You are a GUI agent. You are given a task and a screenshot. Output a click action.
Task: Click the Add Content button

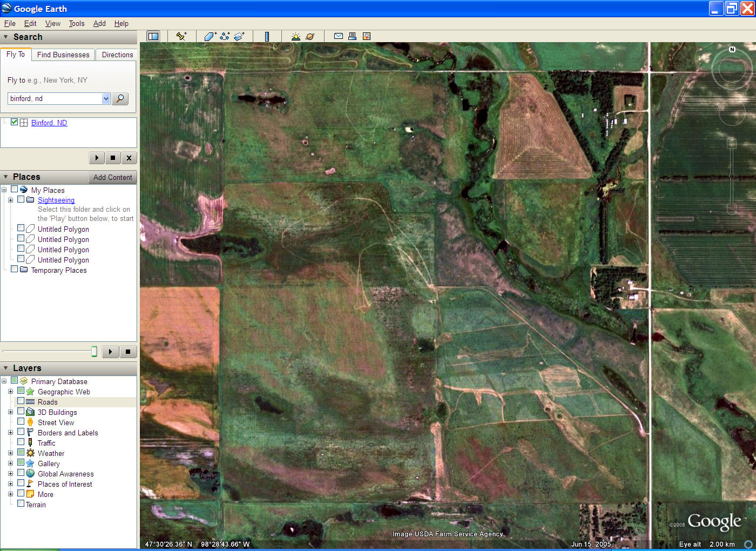point(112,177)
